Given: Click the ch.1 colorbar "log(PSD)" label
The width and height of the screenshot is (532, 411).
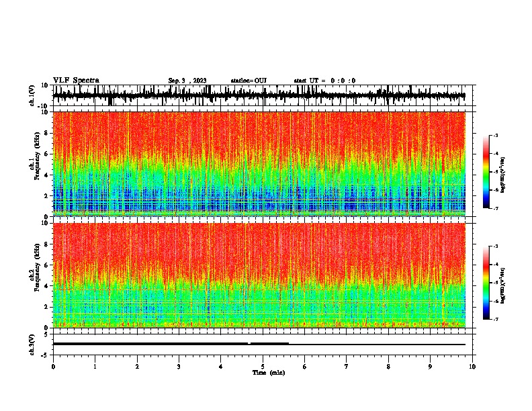Looking at the screenshot, I should pos(502,175).
